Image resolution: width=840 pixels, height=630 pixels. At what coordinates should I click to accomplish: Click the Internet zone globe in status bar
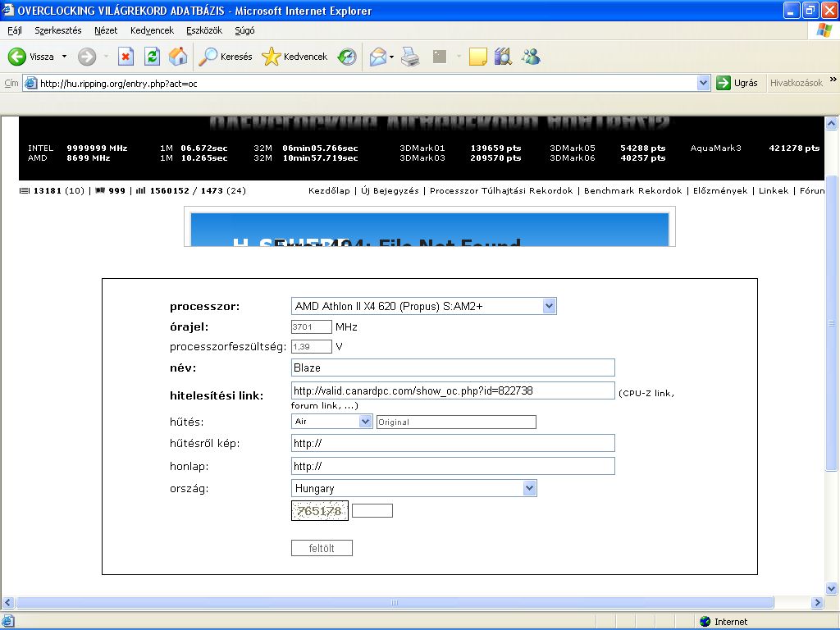(x=705, y=622)
